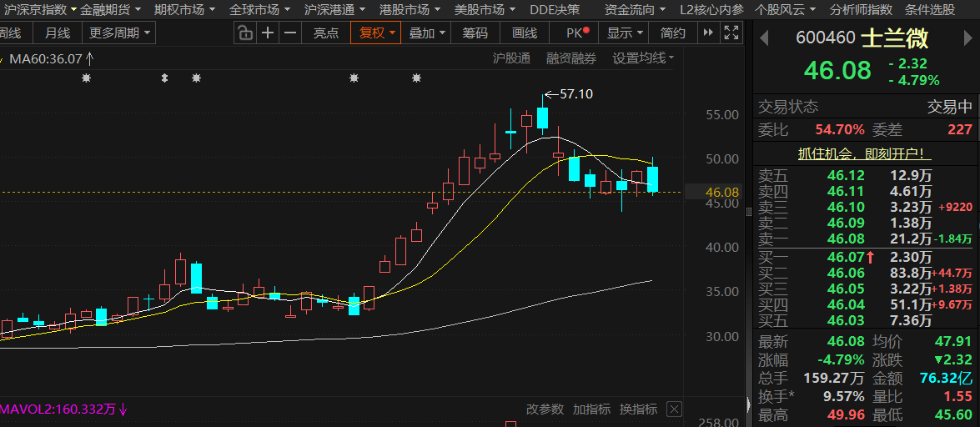Image resolution: width=980 pixels, height=427 pixels.
Task: Click the stock name 士兰微
Action: pos(895,38)
